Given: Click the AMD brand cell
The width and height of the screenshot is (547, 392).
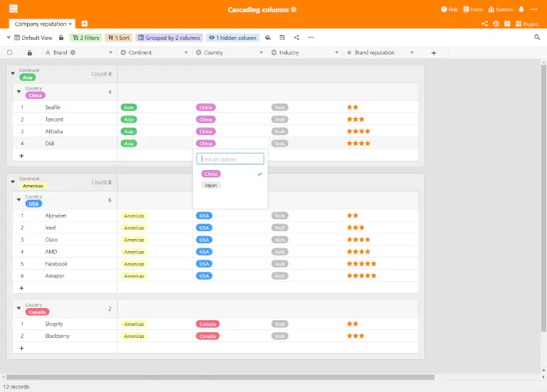Looking at the screenshot, I should (x=51, y=252).
